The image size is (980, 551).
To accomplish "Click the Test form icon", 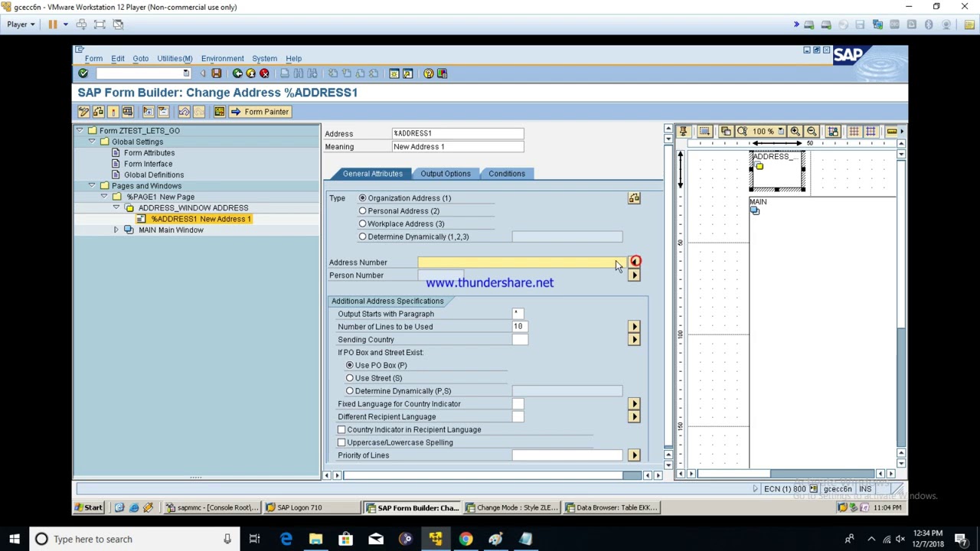I will pos(127,112).
